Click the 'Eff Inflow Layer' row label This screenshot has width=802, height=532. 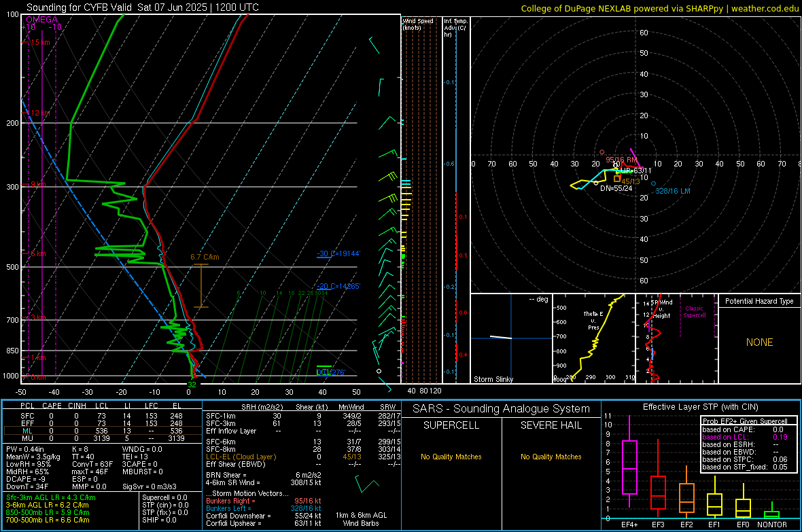230,431
